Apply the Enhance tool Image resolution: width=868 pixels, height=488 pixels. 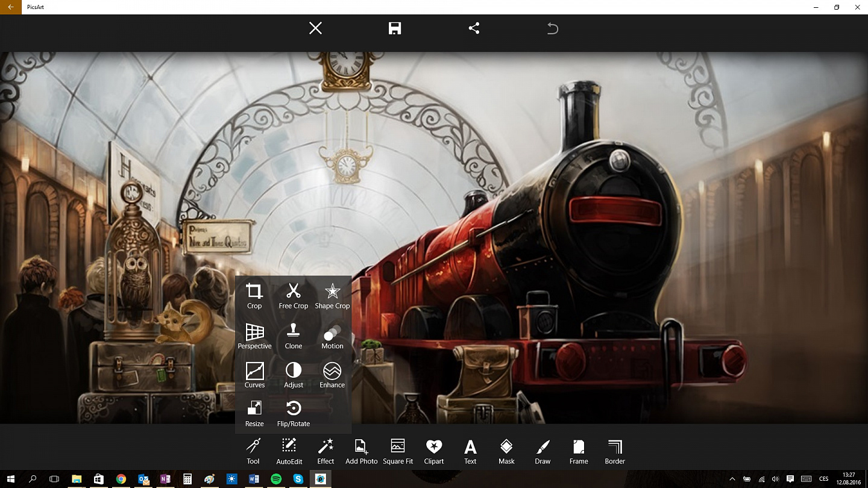click(332, 375)
